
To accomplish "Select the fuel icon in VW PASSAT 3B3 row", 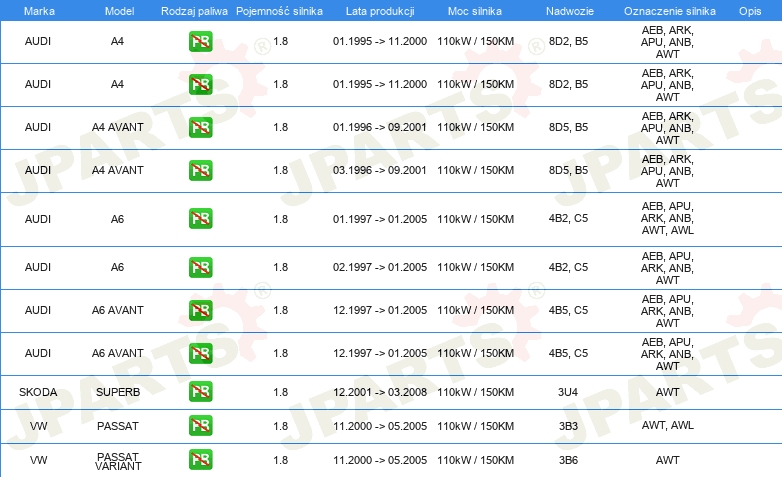I will pyautogui.click(x=200, y=426).
